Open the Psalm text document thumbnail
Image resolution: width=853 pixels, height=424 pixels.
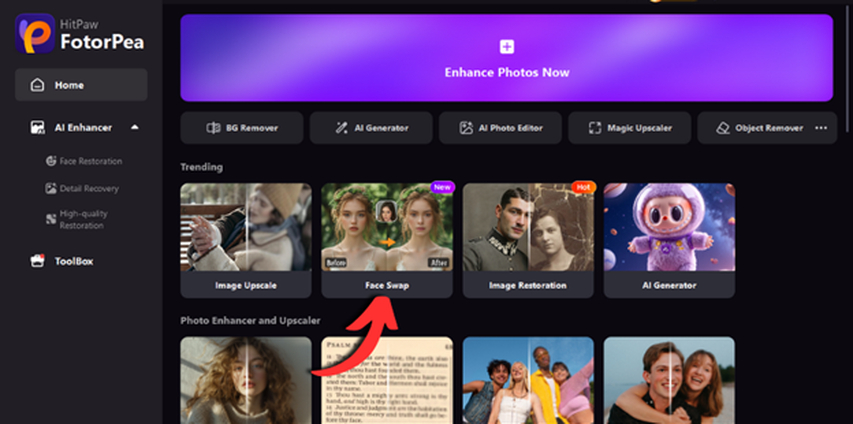[387, 380]
